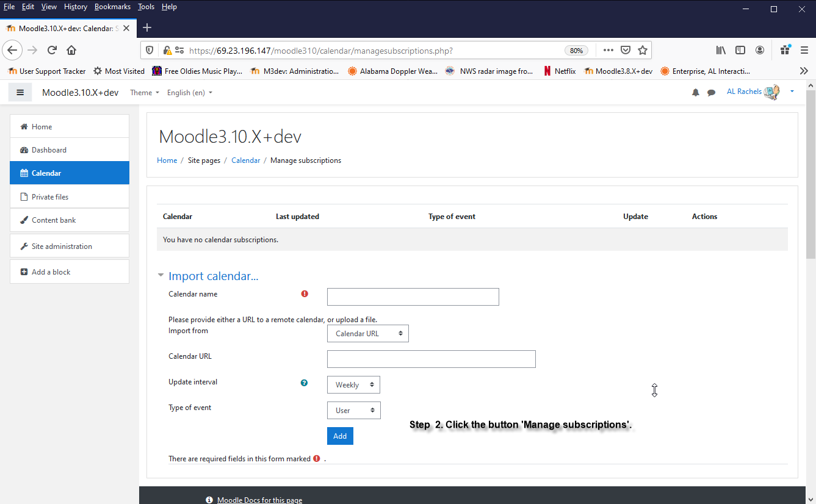Click AL Rachels user name link
816x504 pixels.
coord(744,92)
